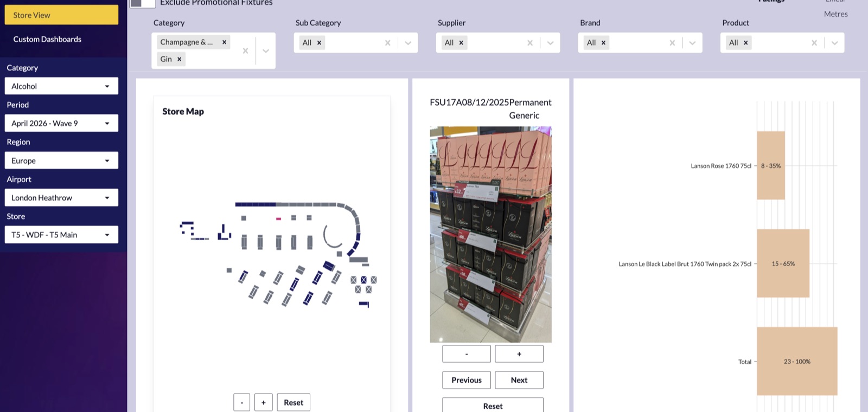
Task: Open Custom Dashboards
Action: 47,39
